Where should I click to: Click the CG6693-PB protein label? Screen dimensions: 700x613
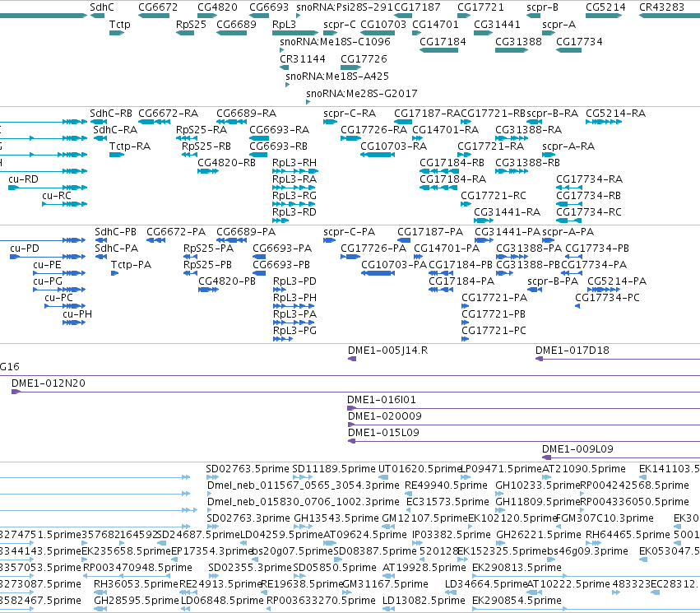coord(281,265)
